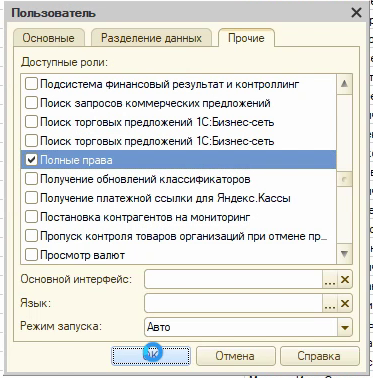Screen dimensions: 373x378
Task: Enable Подсистема финансовый результат и контроллинг role
Action: 31,84
